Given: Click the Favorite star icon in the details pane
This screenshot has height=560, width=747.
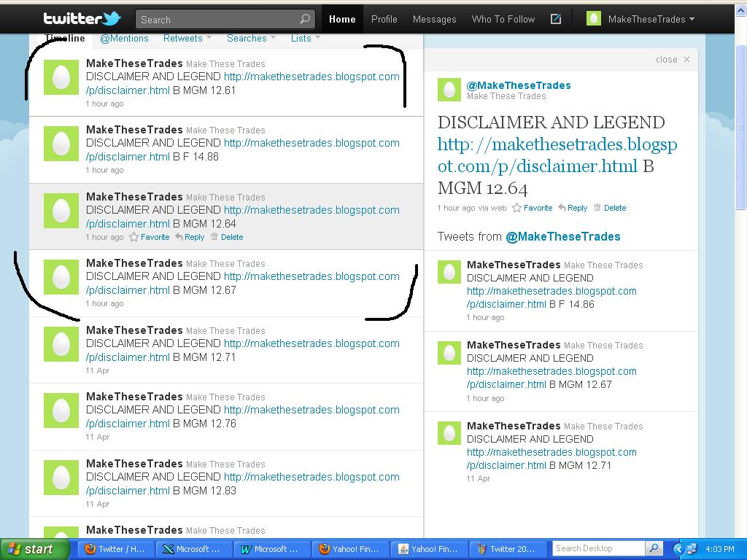Looking at the screenshot, I should pos(516,208).
